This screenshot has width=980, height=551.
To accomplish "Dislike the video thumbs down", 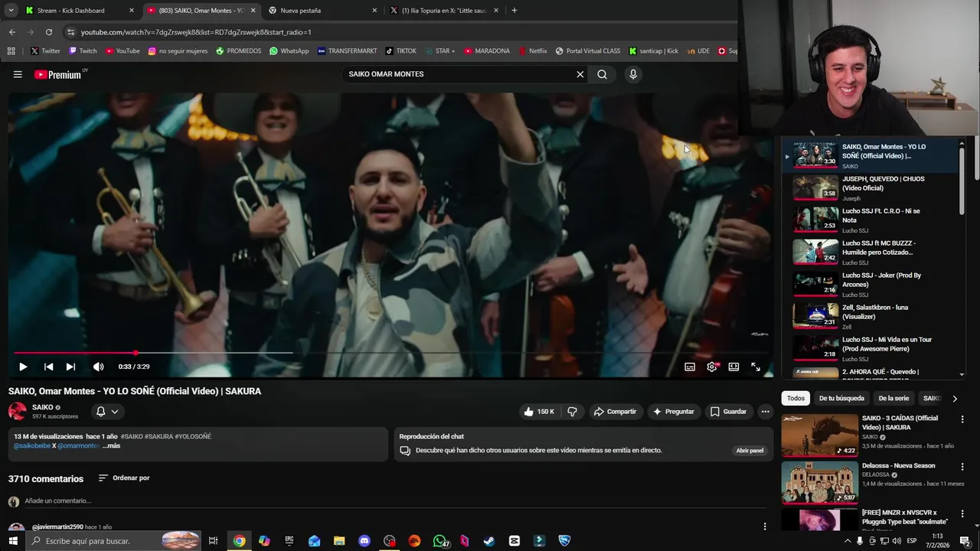I will (x=572, y=411).
